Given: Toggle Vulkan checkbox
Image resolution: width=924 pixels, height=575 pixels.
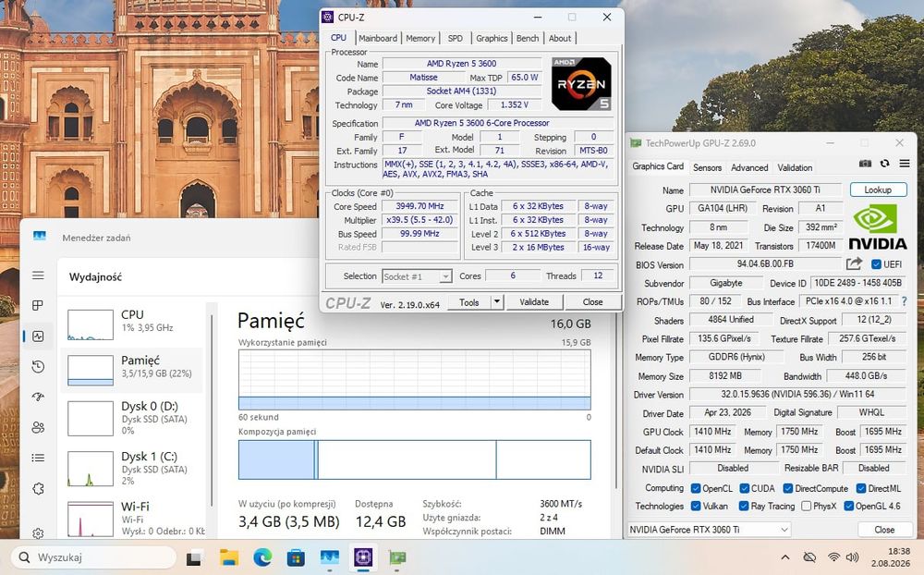Looking at the screenshot, I should 696,506.
